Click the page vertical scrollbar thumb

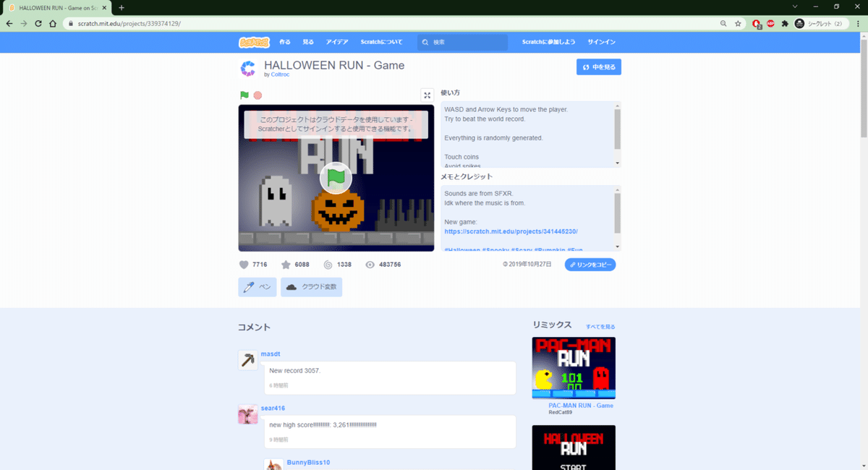point(864,87)
